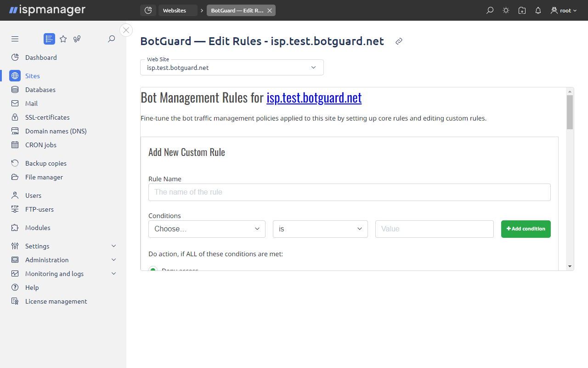Toggle the hamburger menu in the sidebar
This screenshot has width=588, height=368.
click(15, 39)
